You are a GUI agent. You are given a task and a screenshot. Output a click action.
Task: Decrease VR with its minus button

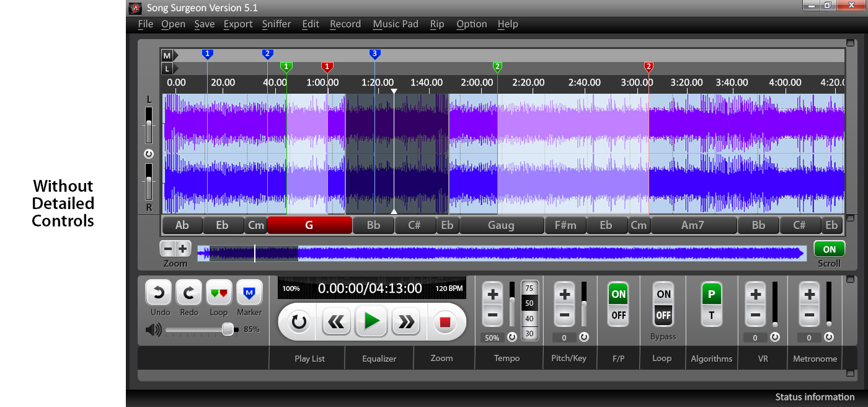[x=755, y=315]
